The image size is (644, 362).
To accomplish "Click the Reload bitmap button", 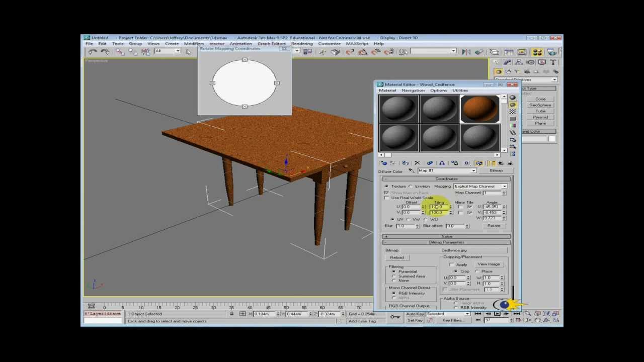I will coord(397,257).
